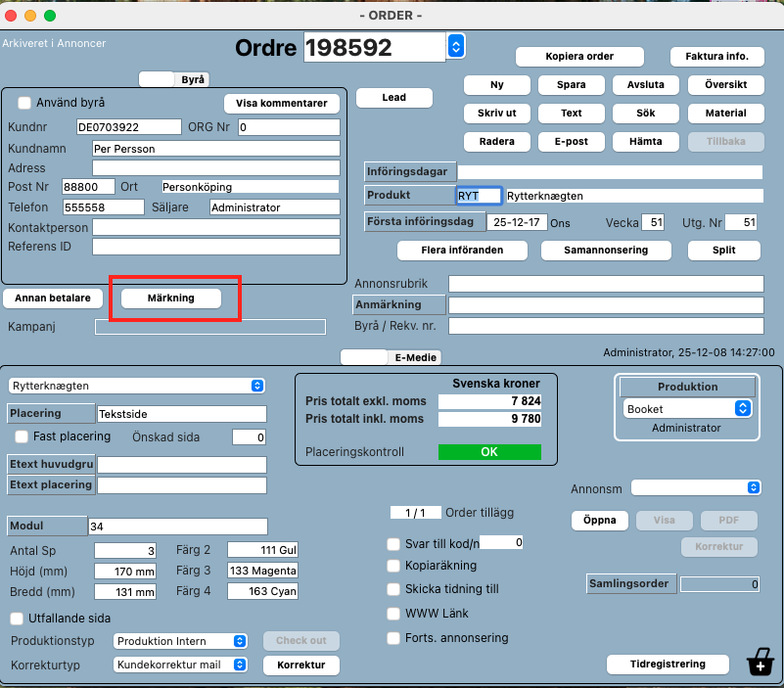Toggle the Fast placering checkbox
Viewport: 784px width, 688px height.
pyautogui.click(x=22, y=436)
